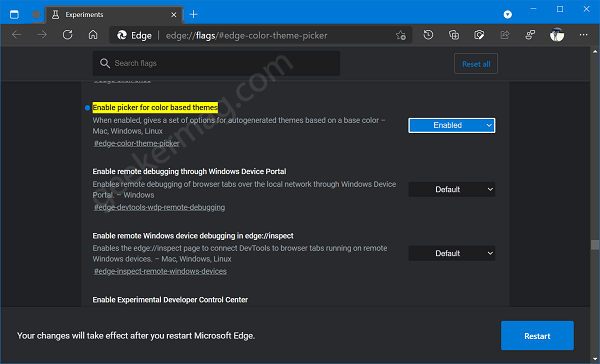Viewport: 600px width, 364px height.
Task: Refresh the current page
Action: click(x=68, y=35)
